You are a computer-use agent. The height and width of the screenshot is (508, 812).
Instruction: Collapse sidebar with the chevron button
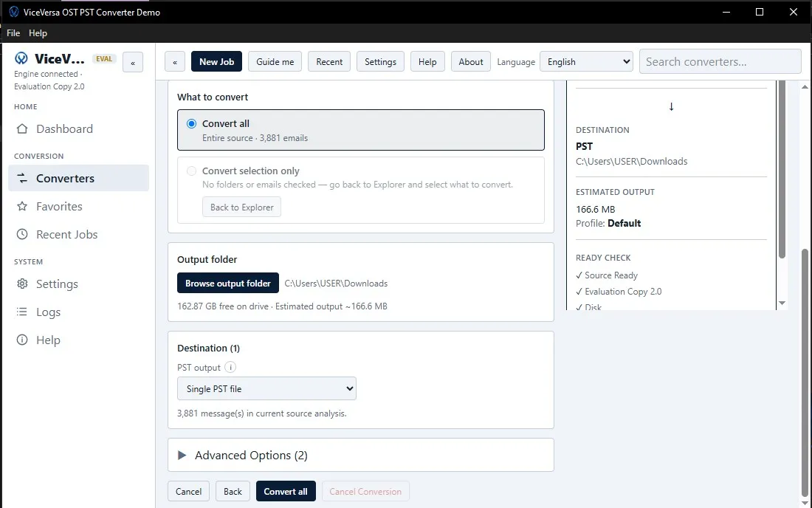point(133,62)
